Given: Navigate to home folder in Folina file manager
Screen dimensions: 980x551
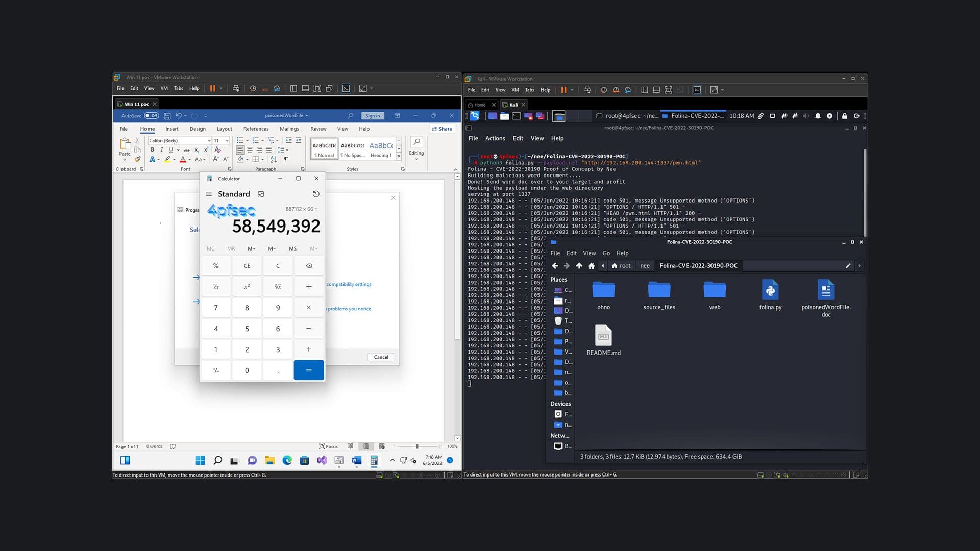Looking at the screenshot, I should tap(591, 266).
